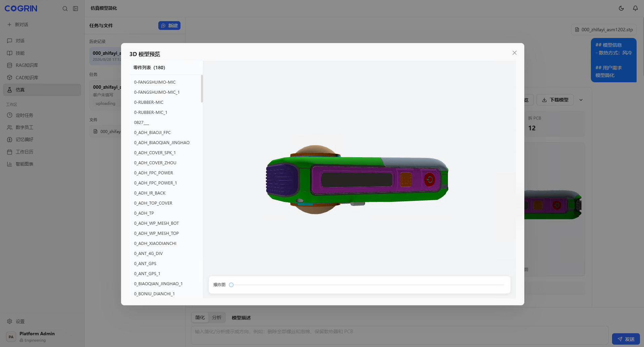Close the 3D 模型预览 dialog

click(514, 53)
